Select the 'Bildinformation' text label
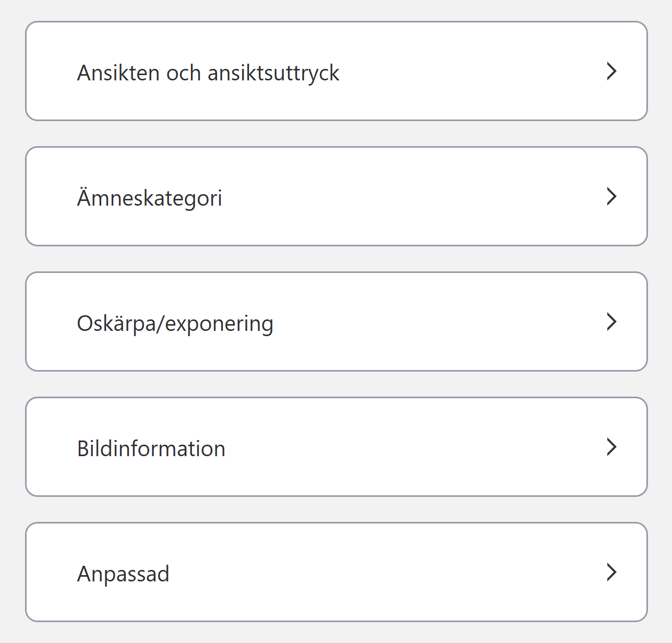The width and height of the screenshot is (672, 643). point(151,449)
